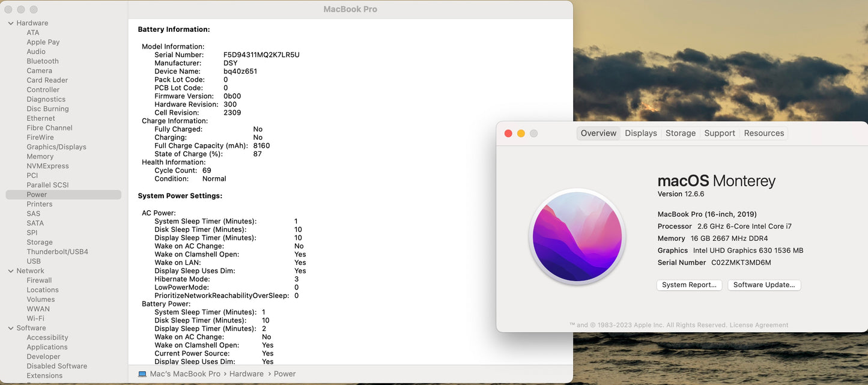Collapse the Software sidebar section
Image resolution: width=868 pixels, height=385 pixels.
(11, 328)
